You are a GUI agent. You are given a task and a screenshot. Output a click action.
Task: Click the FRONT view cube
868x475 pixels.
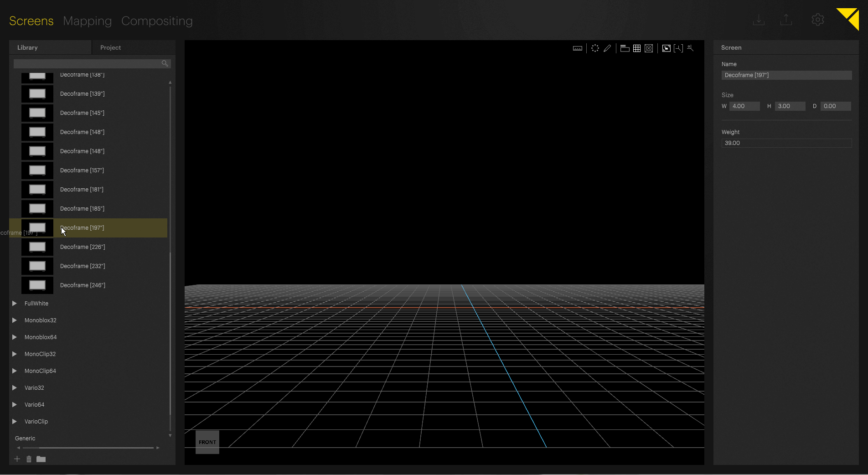207,442
